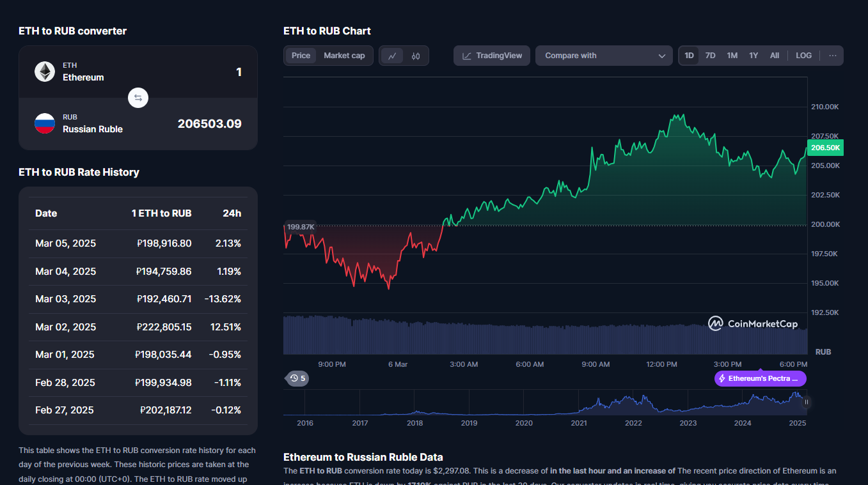Click the Russian flag icon
This screenshot has height=485, width=868.
tap(45, 123)
